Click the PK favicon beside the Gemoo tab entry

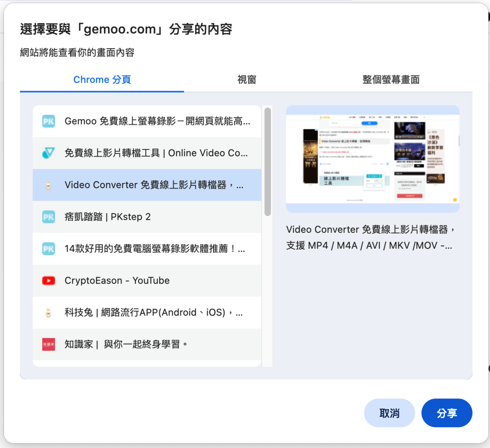point(49,121)
